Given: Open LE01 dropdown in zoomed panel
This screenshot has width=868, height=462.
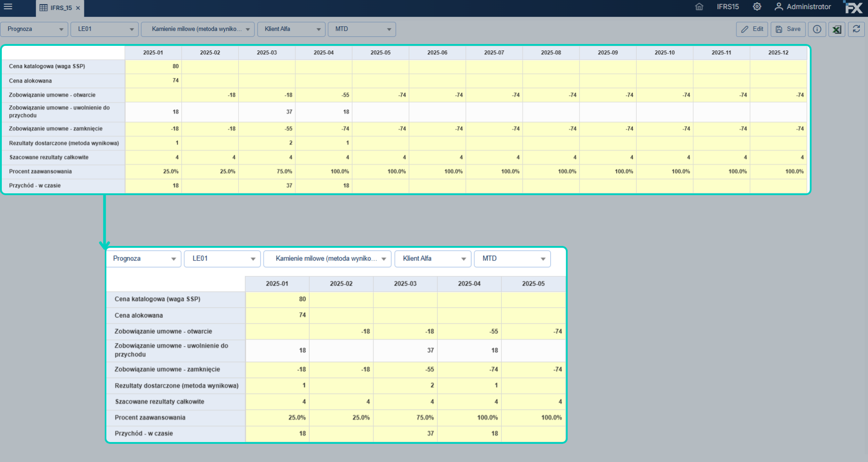Looking at the screenshot, I should point(222,259).
